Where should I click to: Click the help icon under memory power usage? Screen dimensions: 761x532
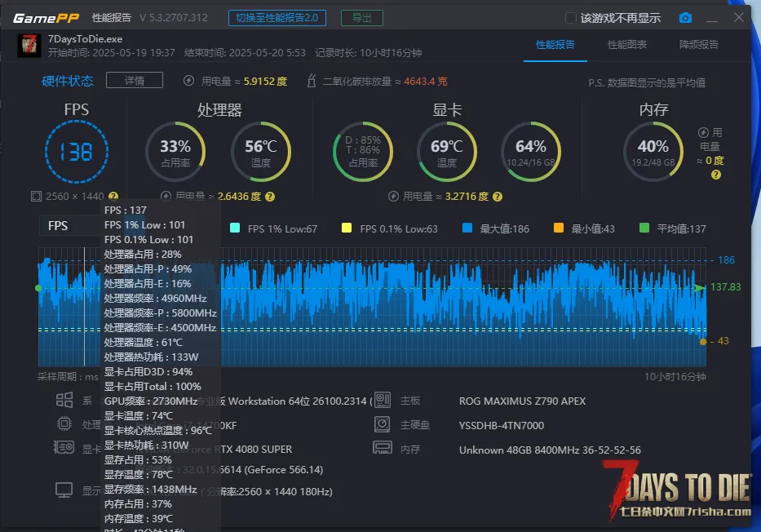(x=716, y=175)
